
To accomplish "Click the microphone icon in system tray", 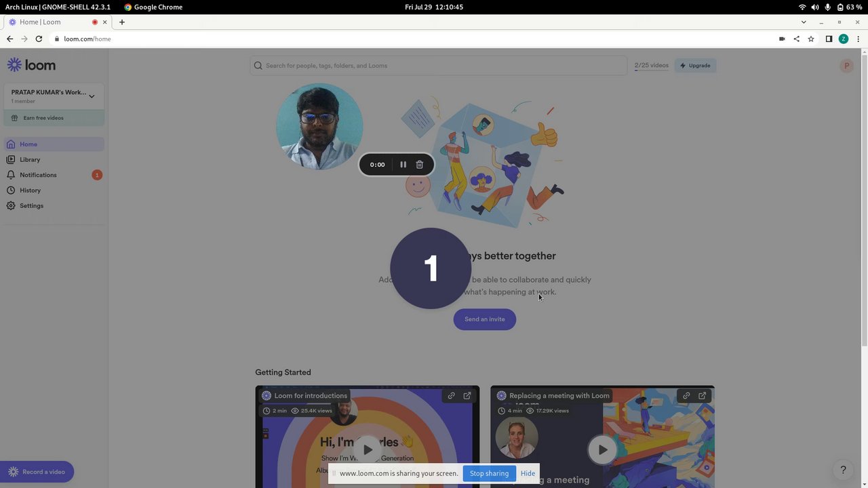I will 828,7.
